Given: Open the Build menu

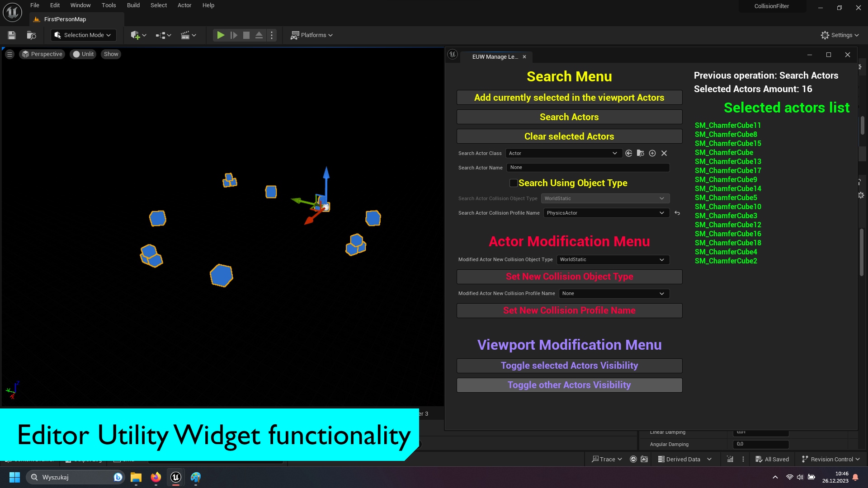Looking at the screenshot, I should [x=133, y=5].
